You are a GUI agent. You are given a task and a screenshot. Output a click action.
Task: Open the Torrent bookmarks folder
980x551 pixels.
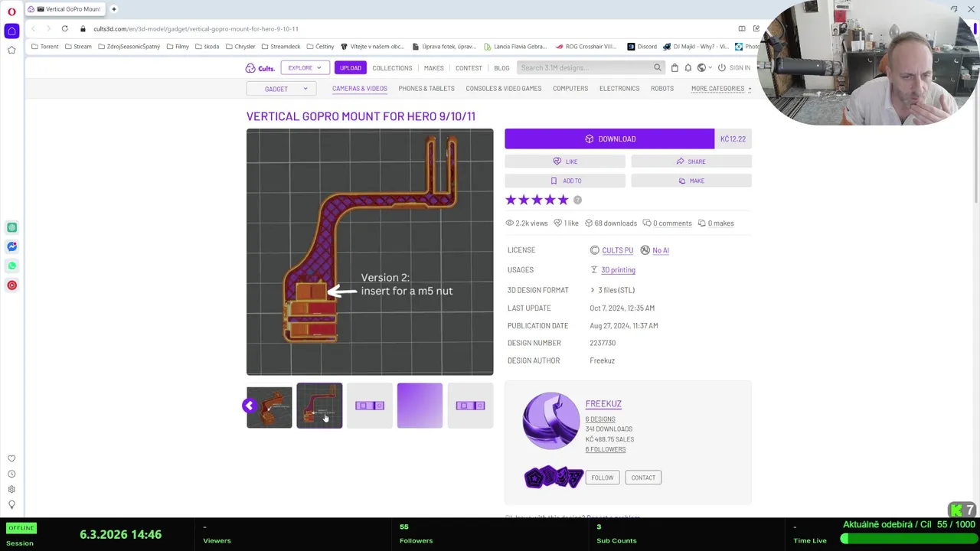45,47
